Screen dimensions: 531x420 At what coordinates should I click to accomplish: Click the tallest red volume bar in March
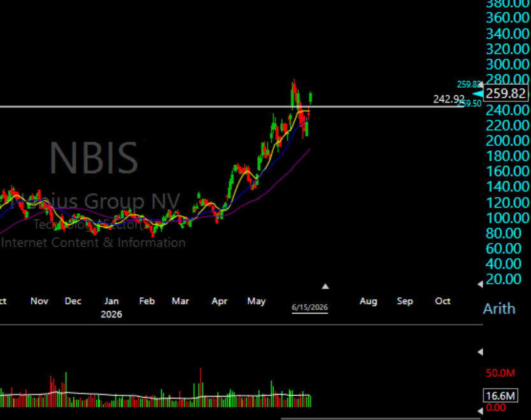201,388
